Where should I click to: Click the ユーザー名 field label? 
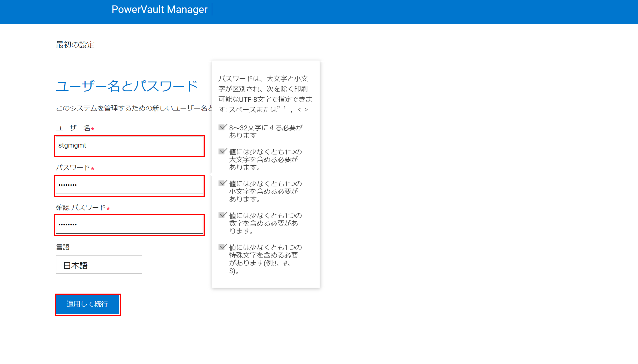click(73, 128)
